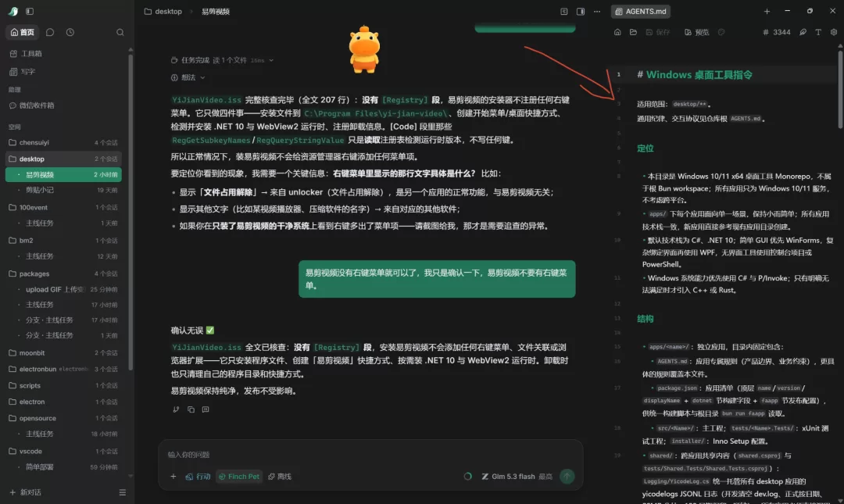Open the history clock icon in sidebar

tap(70, 32)
